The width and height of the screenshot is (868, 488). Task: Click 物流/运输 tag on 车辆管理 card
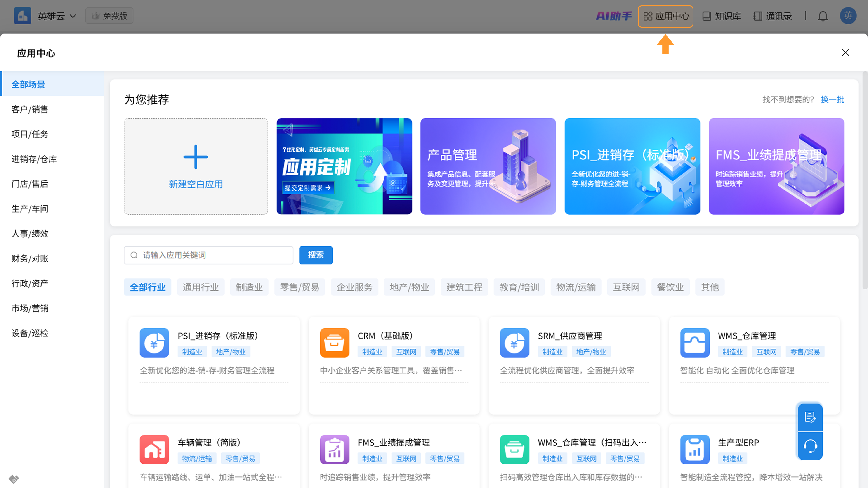point(197,459)
